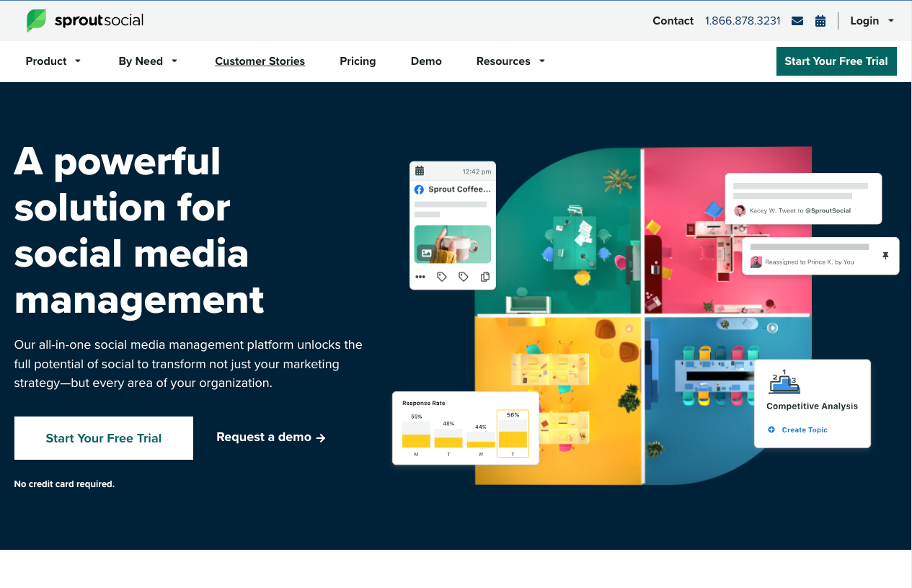Viewport: 912px width, 588px height.
Task: Click the "Our all-in-one social media" paragraph
Action: pyautogui.click(x=188, y=364)
